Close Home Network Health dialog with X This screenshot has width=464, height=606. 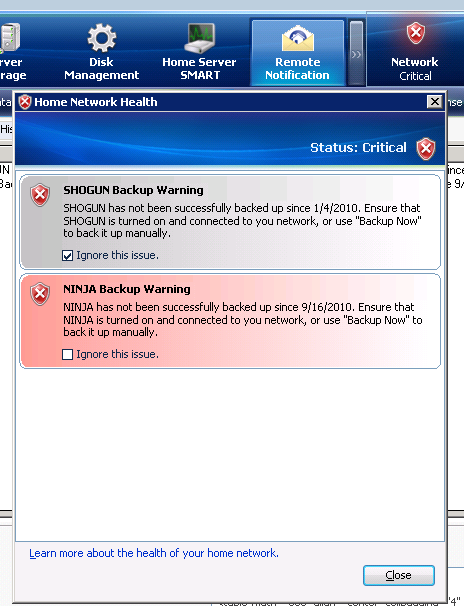[435, 102]
